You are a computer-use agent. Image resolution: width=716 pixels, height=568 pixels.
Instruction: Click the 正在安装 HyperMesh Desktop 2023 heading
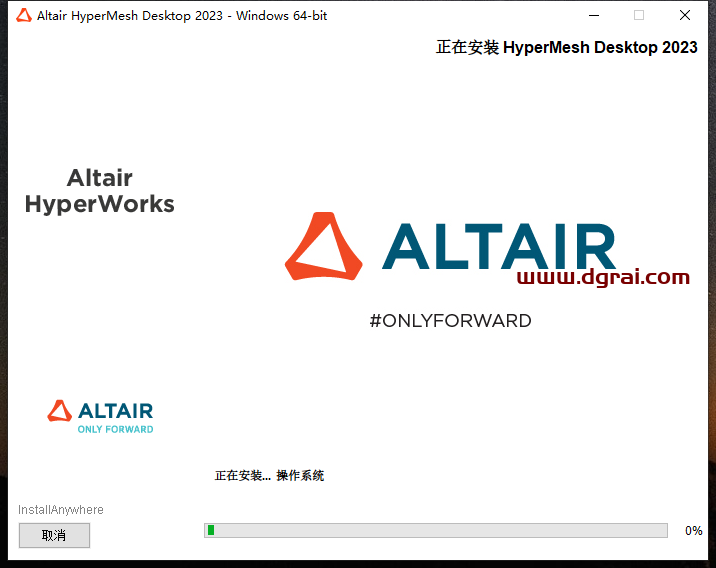click(567, 47)
